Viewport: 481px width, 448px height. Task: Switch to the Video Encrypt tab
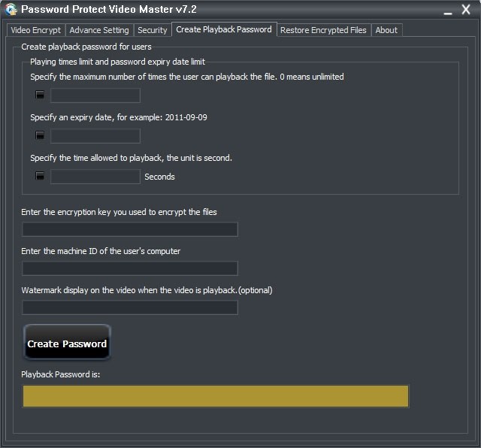click(35, 30)
